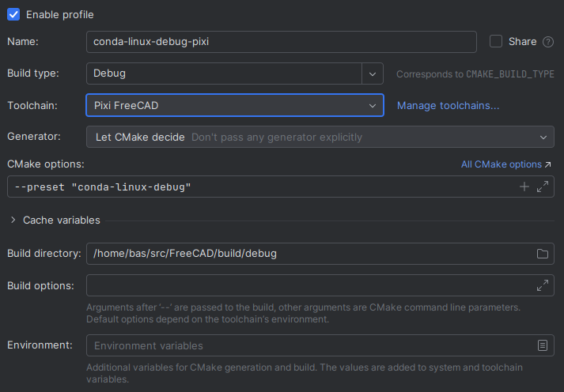
Task: Enable the Share checkbox
Action: click(x=496, y=41)
